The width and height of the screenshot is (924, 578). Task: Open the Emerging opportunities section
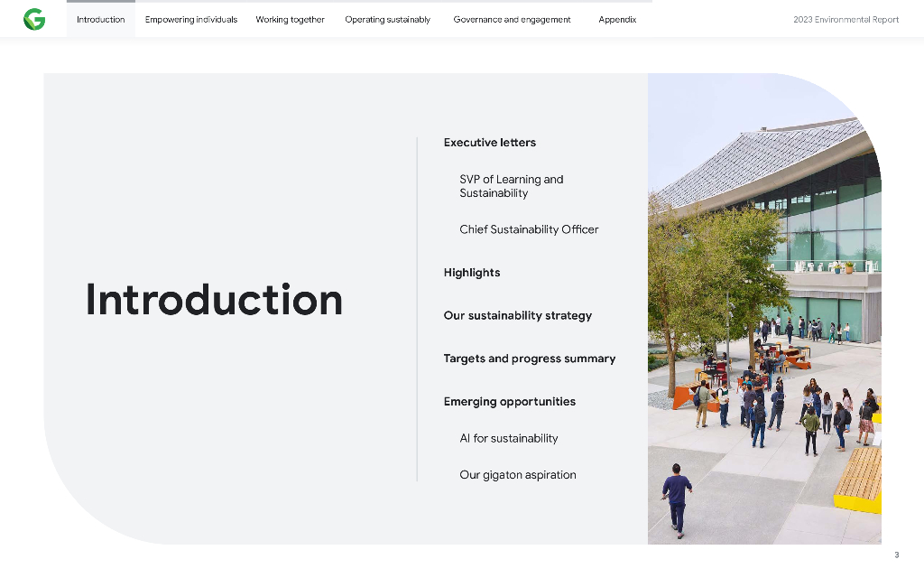[509, 402]
